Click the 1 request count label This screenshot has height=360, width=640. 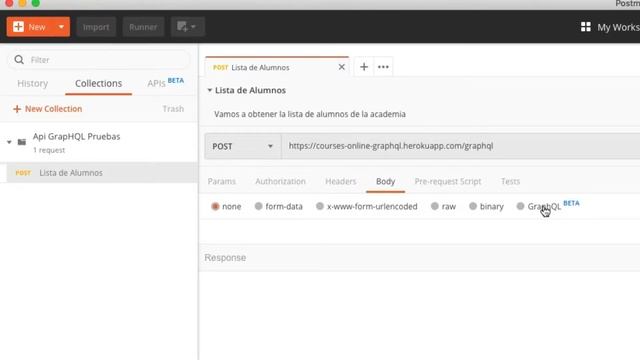click(49, 150)
